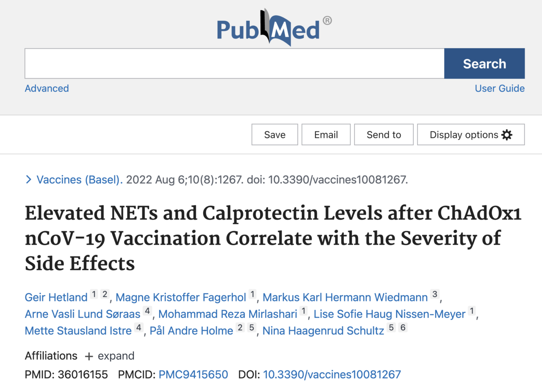Open the User Guide link

(x=499, y=88)
